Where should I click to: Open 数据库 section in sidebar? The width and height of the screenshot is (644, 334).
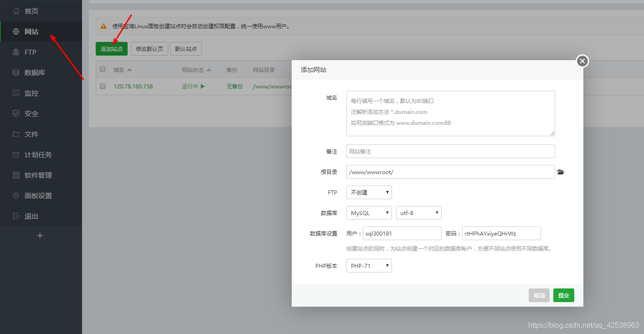(x=41, y=72)
